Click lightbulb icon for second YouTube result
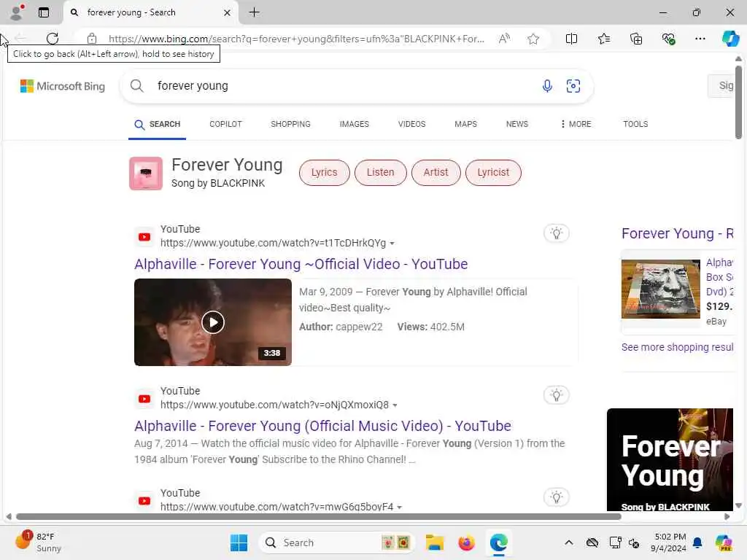 click(557, 395)
